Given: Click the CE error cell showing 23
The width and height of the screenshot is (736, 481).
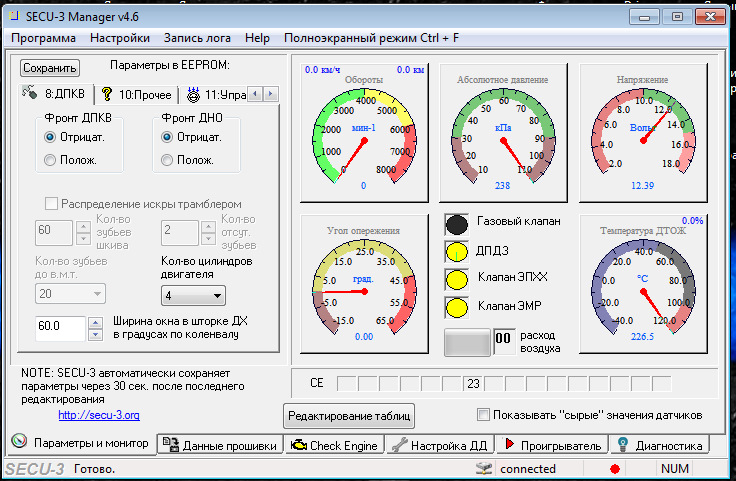Looking at the screenshot, I should point(473,383).
